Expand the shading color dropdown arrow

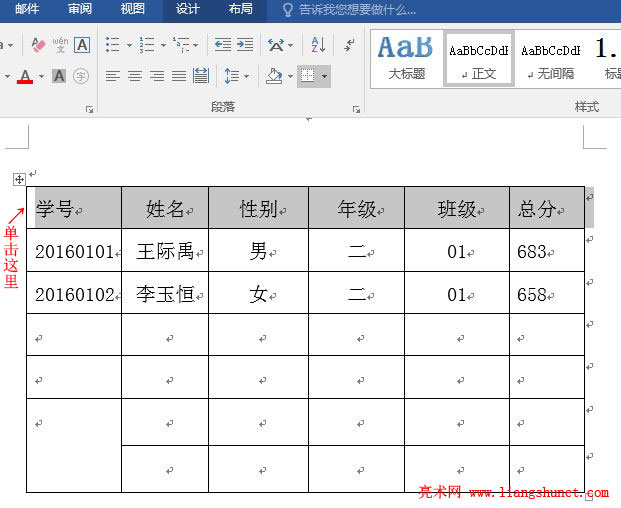[x=290, y=76]
